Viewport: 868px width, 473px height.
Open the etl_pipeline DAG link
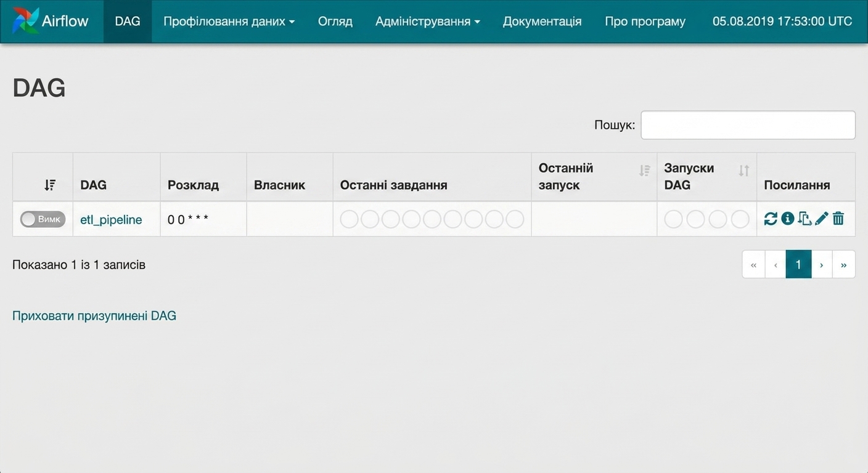(111, 219)
